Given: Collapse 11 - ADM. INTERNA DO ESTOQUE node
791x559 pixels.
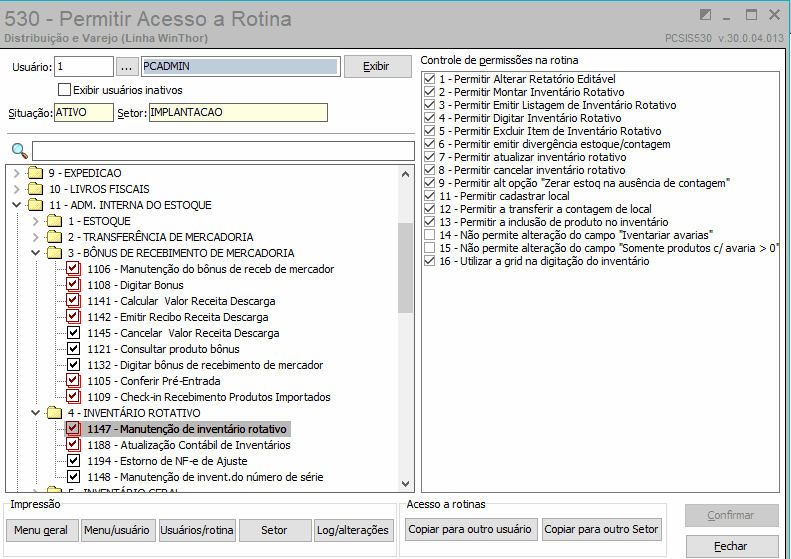Looking at the screenshot, I should (17, 205).
